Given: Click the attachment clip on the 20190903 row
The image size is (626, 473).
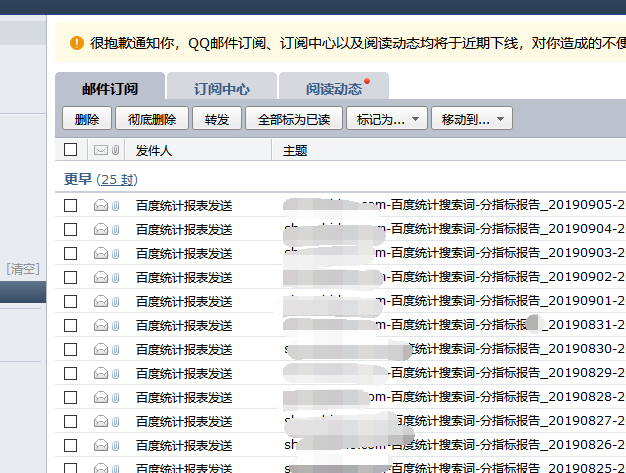Looking at the screenshot, I should 116,253.
